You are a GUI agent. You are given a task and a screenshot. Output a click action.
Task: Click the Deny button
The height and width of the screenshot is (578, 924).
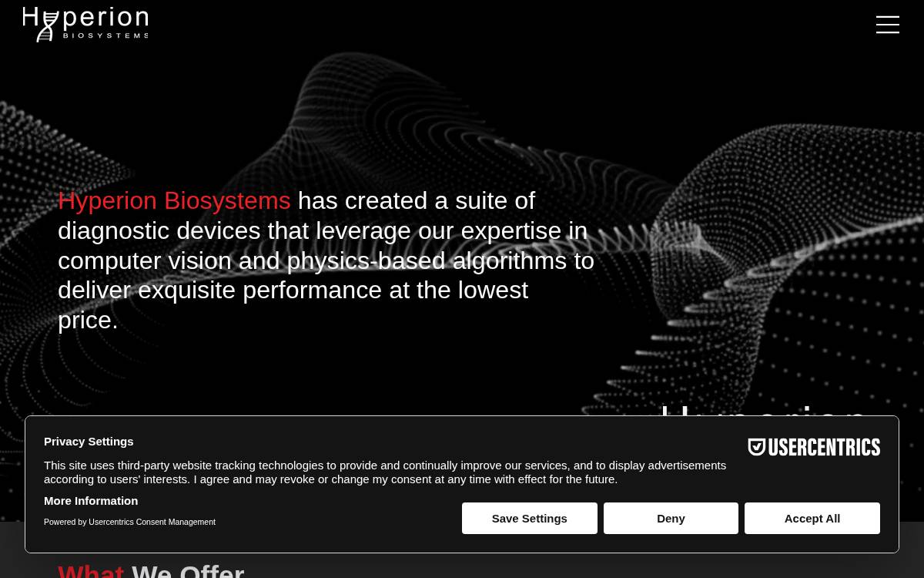(x=671, y=519)
